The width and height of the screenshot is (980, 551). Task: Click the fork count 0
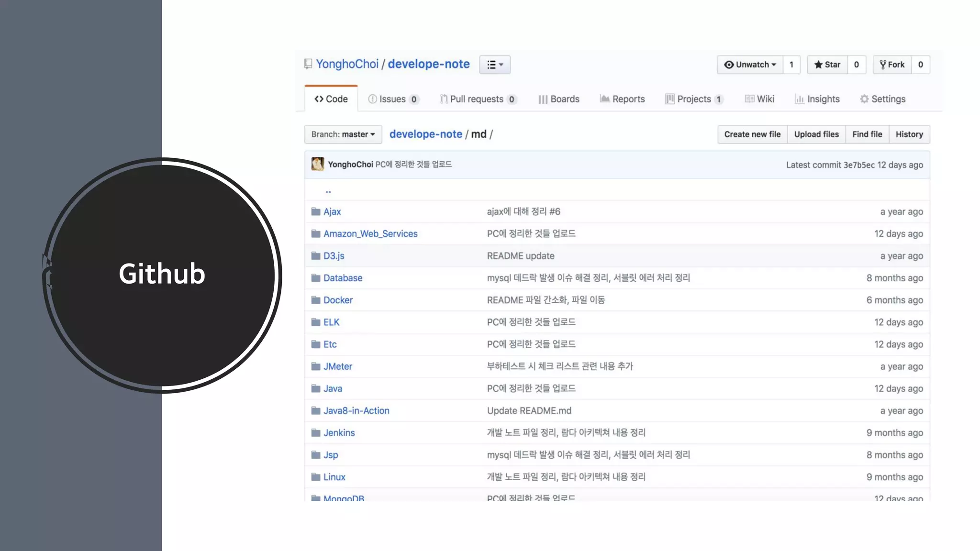pyautogui.click(x=921, y=65)
